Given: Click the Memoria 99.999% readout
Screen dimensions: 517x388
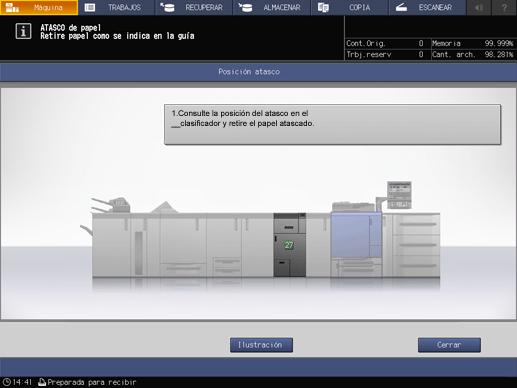Looking at the screenshot, I should tap(473, 43).
